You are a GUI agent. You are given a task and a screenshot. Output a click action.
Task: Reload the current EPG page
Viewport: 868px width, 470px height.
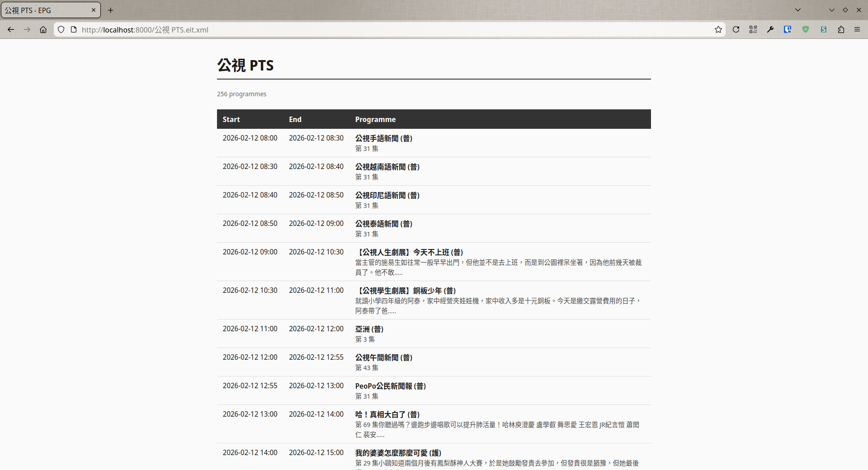pos(736,29)
